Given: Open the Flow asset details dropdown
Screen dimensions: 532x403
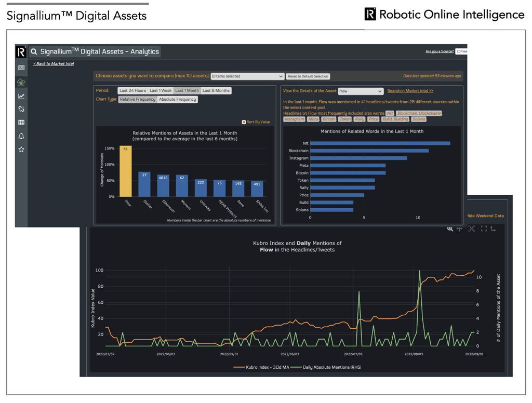Looking at the screenshot, I should 361,91.
